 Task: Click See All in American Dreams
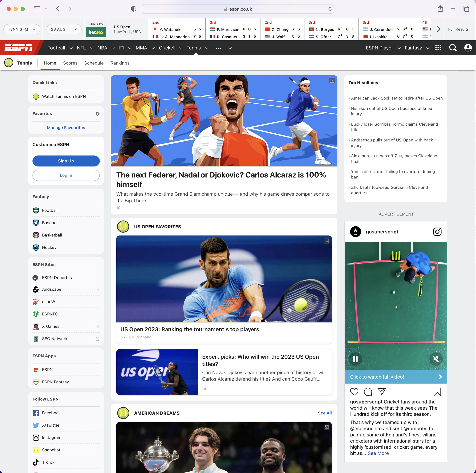tap(325, 413)
